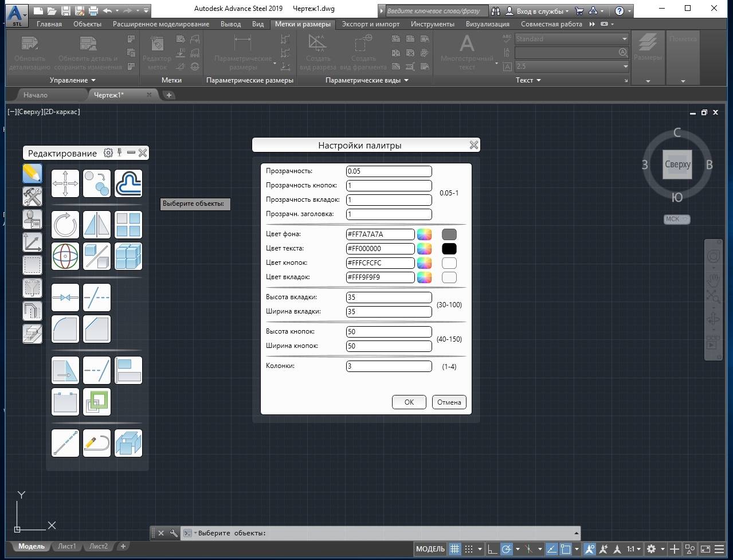Click the Высота кнопок input field

pos(389,332)
